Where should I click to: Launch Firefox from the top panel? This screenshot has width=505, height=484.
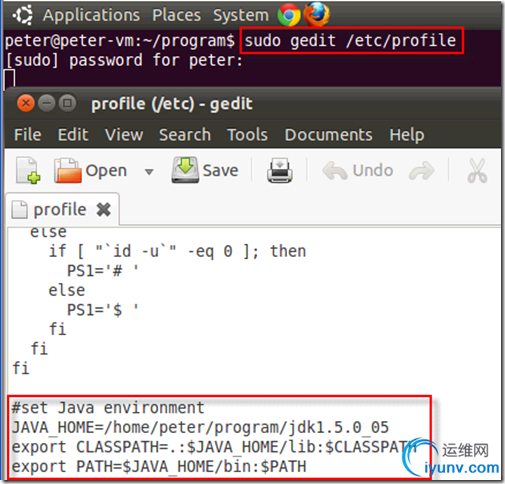(x=316, y=14)
